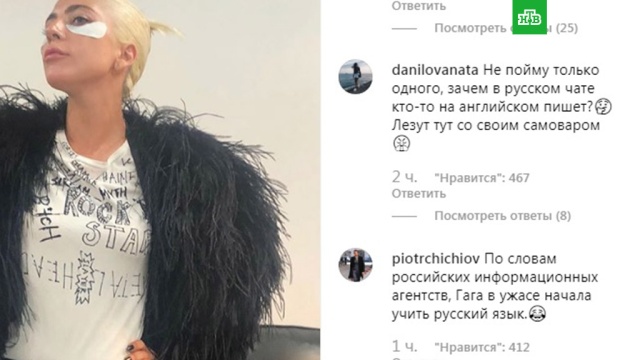Click Ответить at top of comments
640x360 pixels.
418,6
